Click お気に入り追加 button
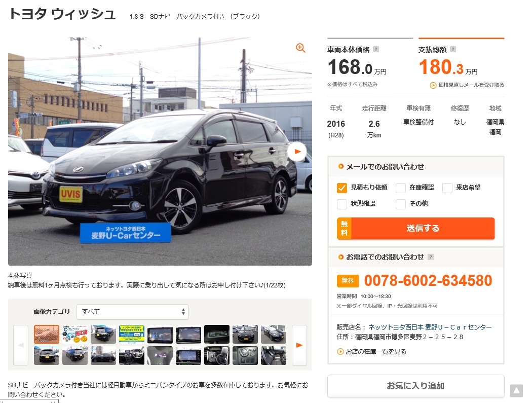The height and width of the screenshot is (403, 532). coord(415,386)
